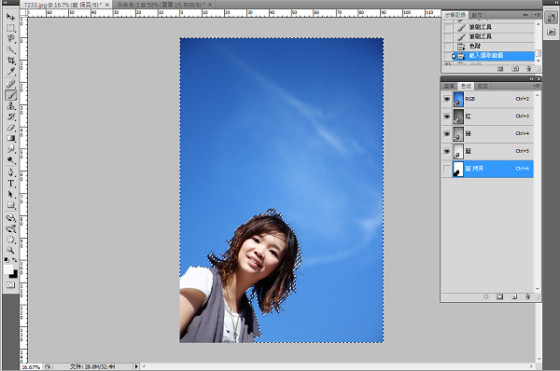Screen dimensions: 560x371
Task: Select the Healing Brush tool
Action: point(11,84)
